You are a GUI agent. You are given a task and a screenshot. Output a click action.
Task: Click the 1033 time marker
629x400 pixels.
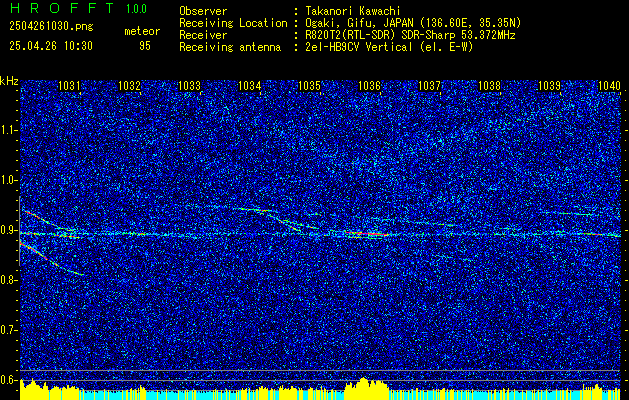(x=189, y=85)
